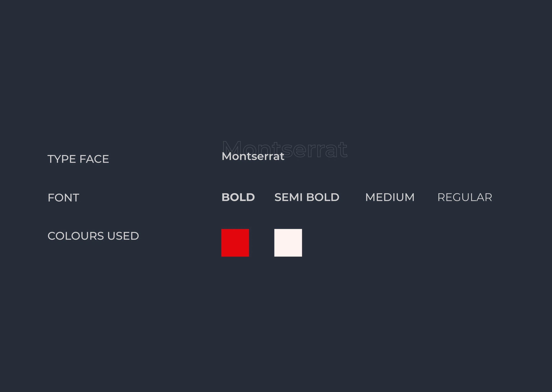This screenshot has height=392, width=552.
Task: Click the word TYPE in the label
Action: coord(62,159)
